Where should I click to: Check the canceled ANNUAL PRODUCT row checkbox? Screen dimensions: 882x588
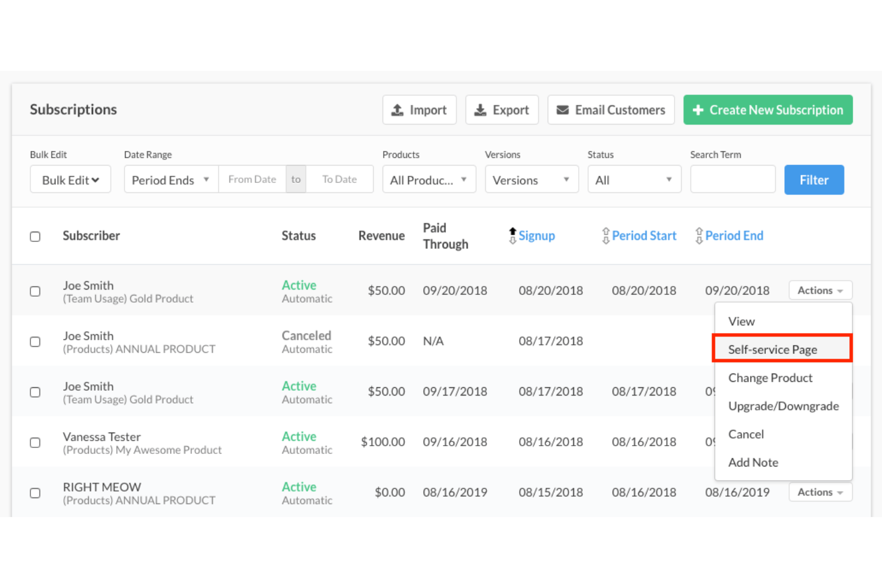point(35,341)
